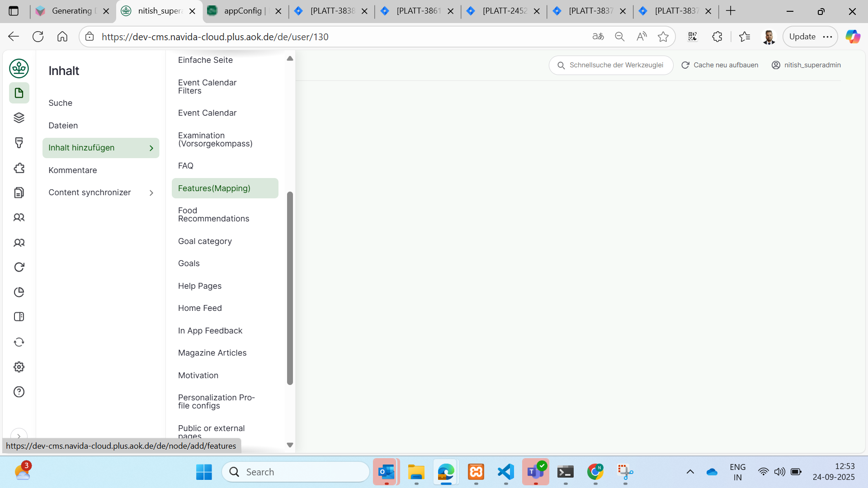The image size is (868, 488).
Task: Click the Inhalt document icon in sidebar
Action: pyautogui.click(x=19, y=93)
